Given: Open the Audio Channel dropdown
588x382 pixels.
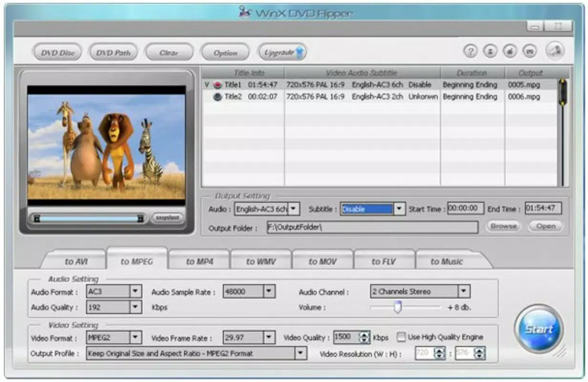Looking at the screenshot, I should pos(464,291).
